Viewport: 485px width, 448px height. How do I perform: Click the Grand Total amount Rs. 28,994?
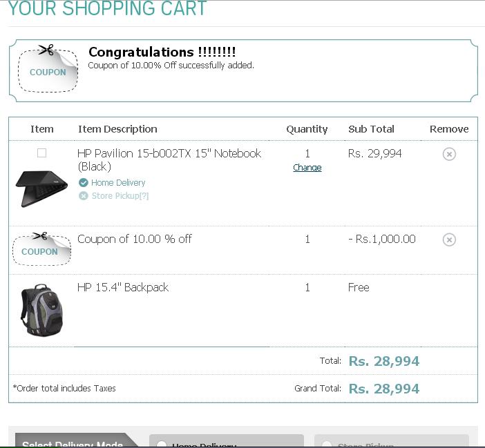click(x=384, y=389)
